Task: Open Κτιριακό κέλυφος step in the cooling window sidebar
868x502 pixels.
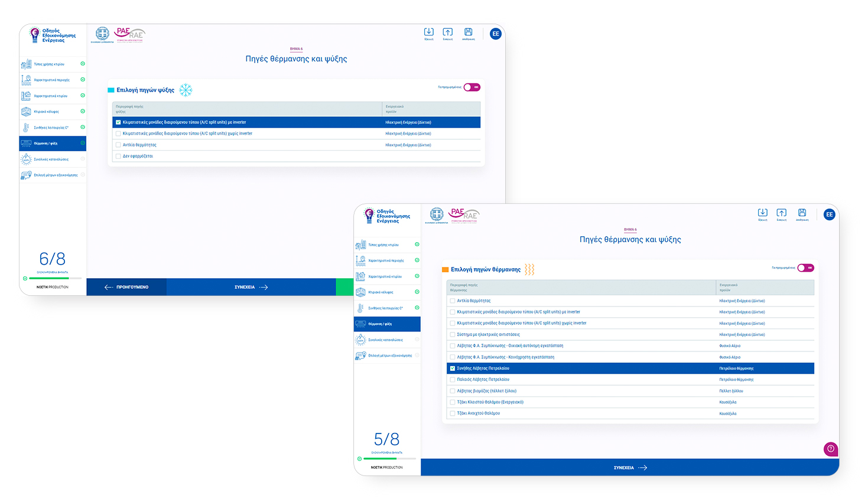Action: tap(47, 112)
